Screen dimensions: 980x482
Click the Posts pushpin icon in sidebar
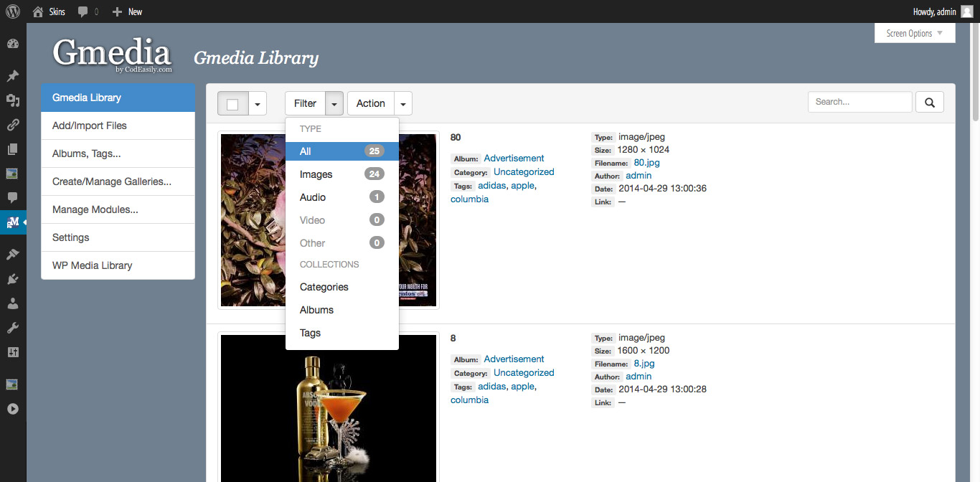pos(12,76)
